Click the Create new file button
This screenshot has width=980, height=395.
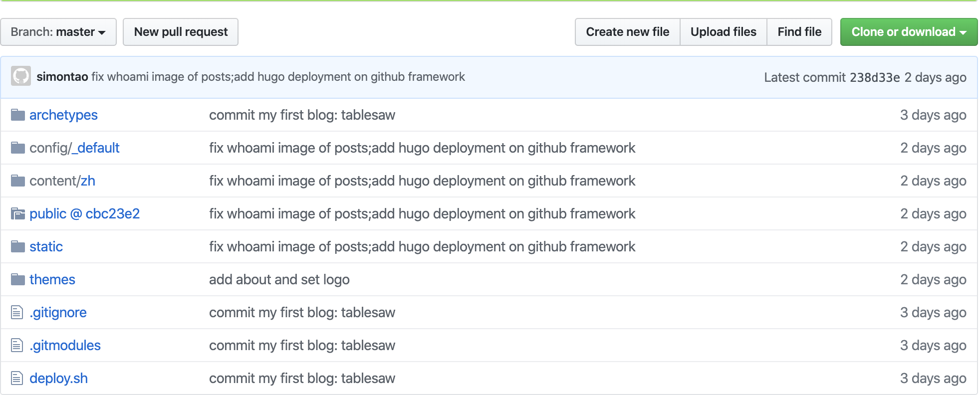627,32
